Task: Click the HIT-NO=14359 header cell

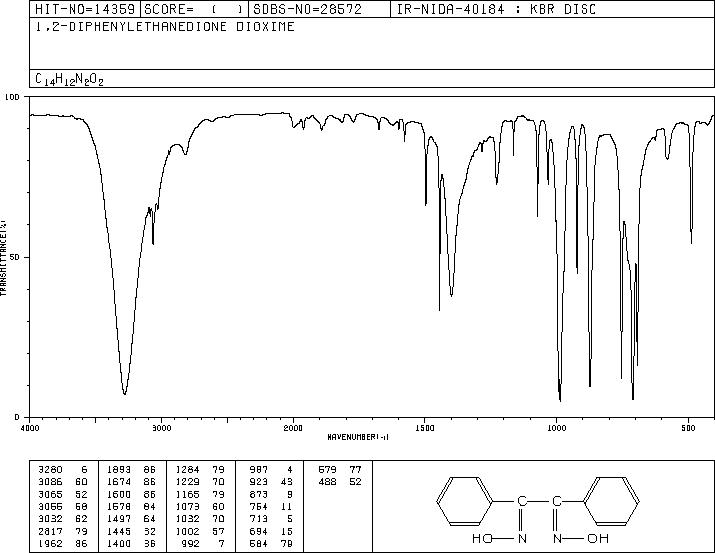Action: click(x=85, y=9)
